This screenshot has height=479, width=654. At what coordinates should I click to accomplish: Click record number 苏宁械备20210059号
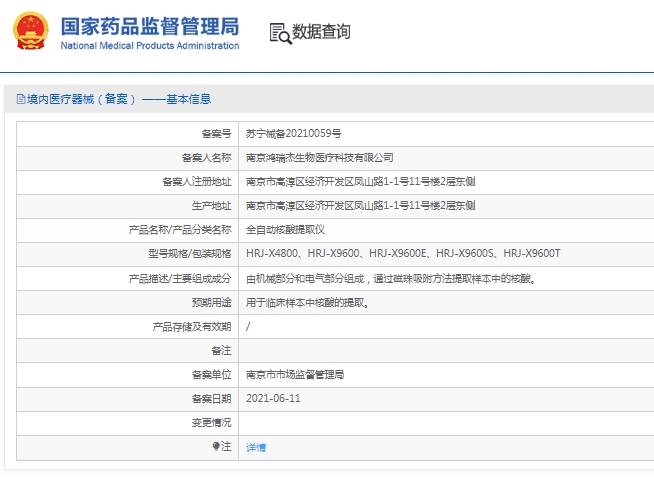pos(294,134)
